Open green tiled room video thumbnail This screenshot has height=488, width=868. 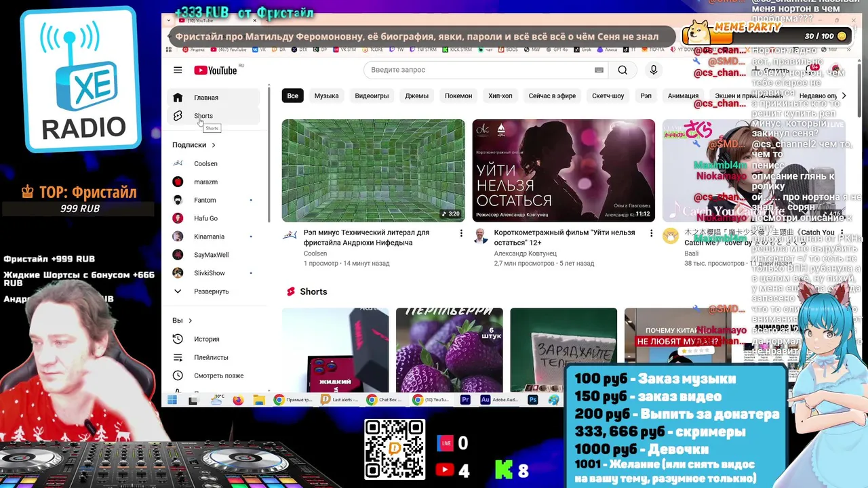[x=374, y=170]
